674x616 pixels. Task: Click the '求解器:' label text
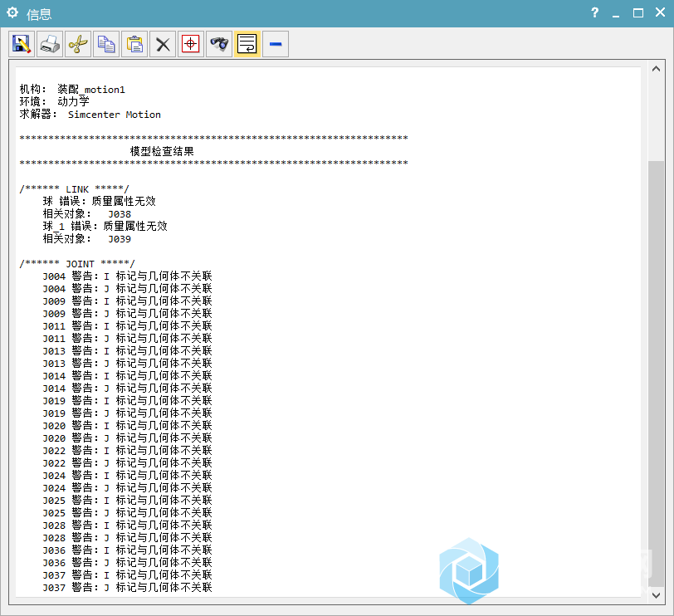[x=38, y=115]
